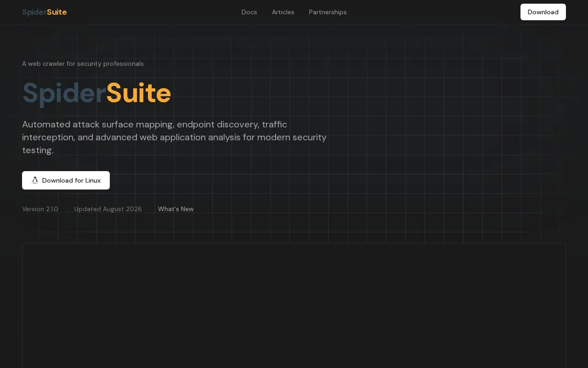Click the Download for Linux button
Screen dimensions: 588x368
click(66, 180)
